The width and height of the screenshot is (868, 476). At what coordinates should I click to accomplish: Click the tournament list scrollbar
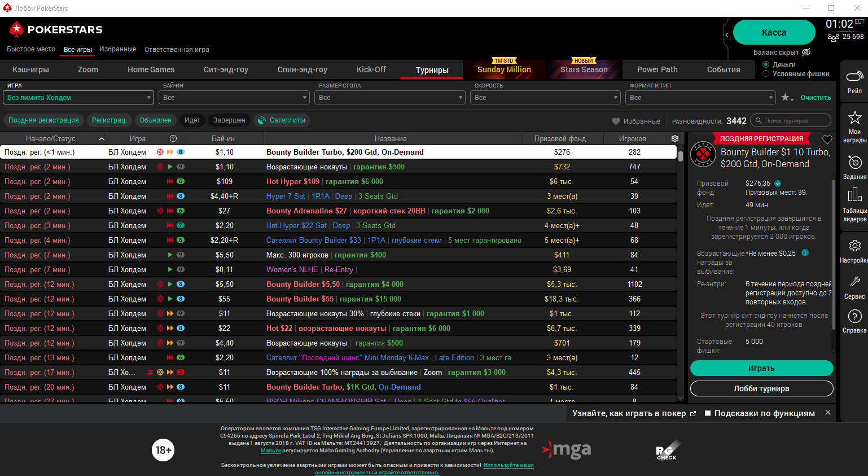coord(681,156)
